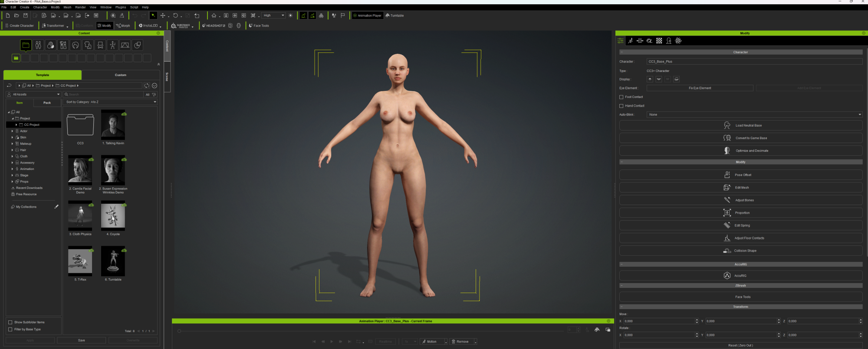Open the Texture checker tab in Modify panel

point(659,41)
